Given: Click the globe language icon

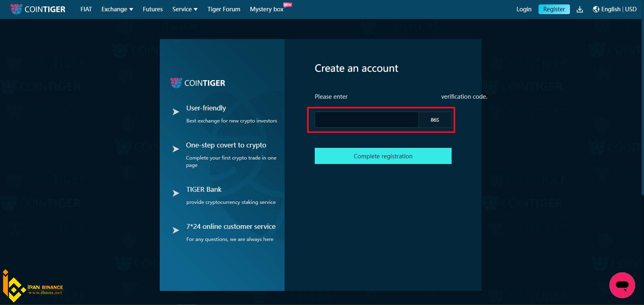Looking at the screenshot, I should point(596,9).
